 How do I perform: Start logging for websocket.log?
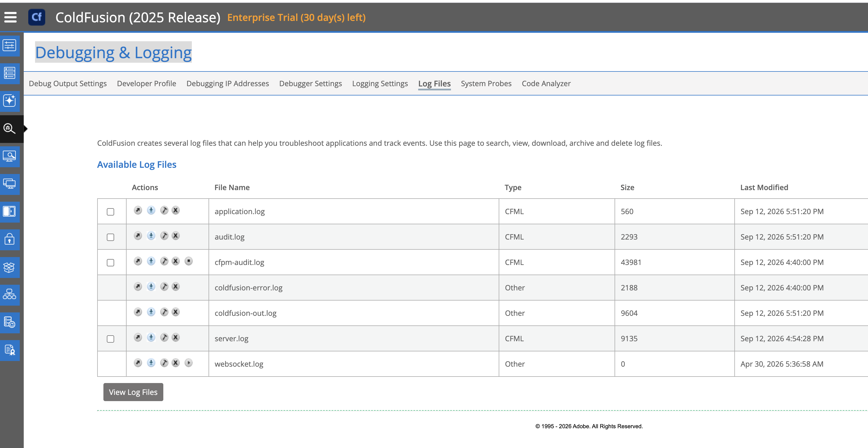(189, 363)
